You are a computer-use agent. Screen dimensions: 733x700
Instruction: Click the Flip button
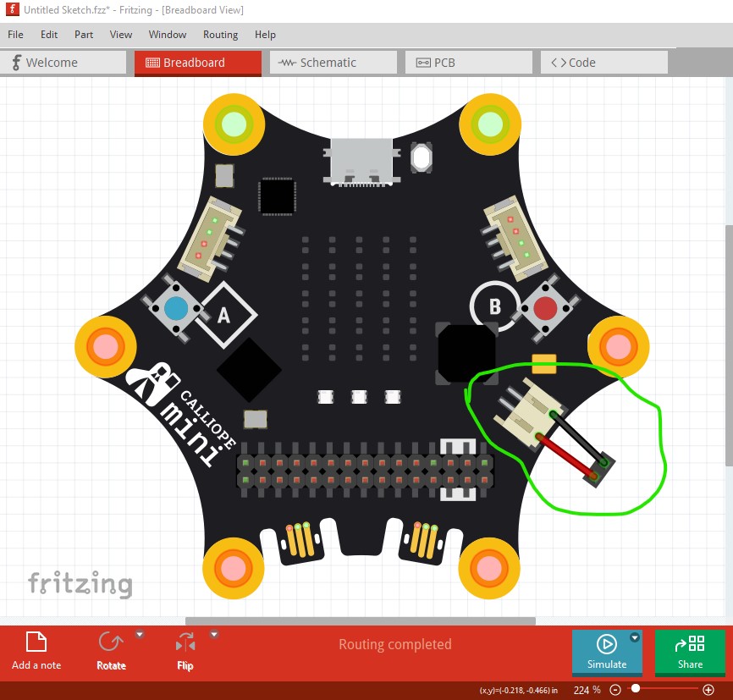(185, 650)
